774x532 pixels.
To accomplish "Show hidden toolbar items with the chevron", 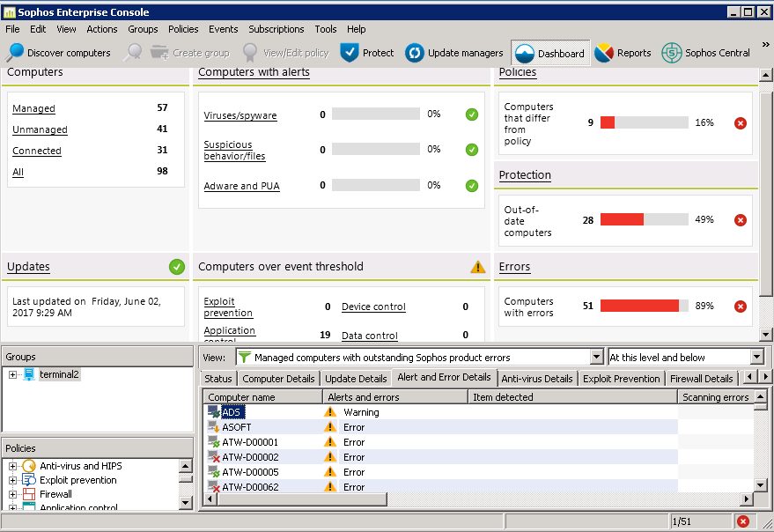I will 765,44.
